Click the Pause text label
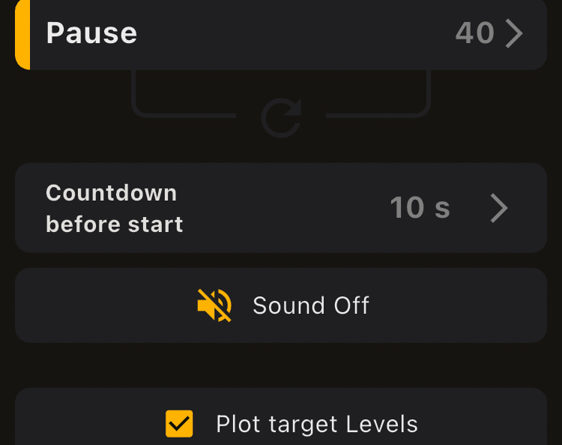The width and height of the screenshot is (562, 445). [91, 33]
